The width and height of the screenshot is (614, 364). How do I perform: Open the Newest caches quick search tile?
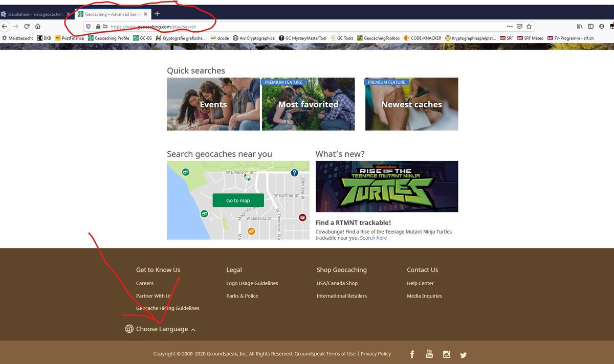coord(411,104)
